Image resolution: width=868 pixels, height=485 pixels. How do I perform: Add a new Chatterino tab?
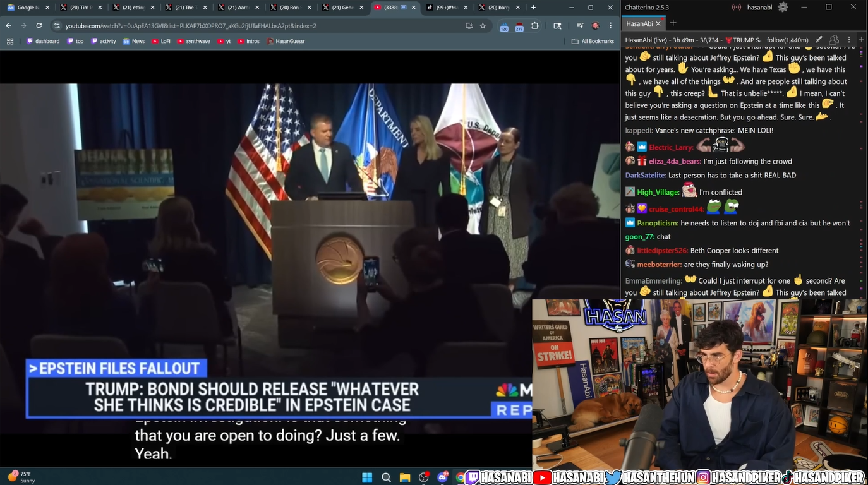pyautogui.click(x=673, y=23)
